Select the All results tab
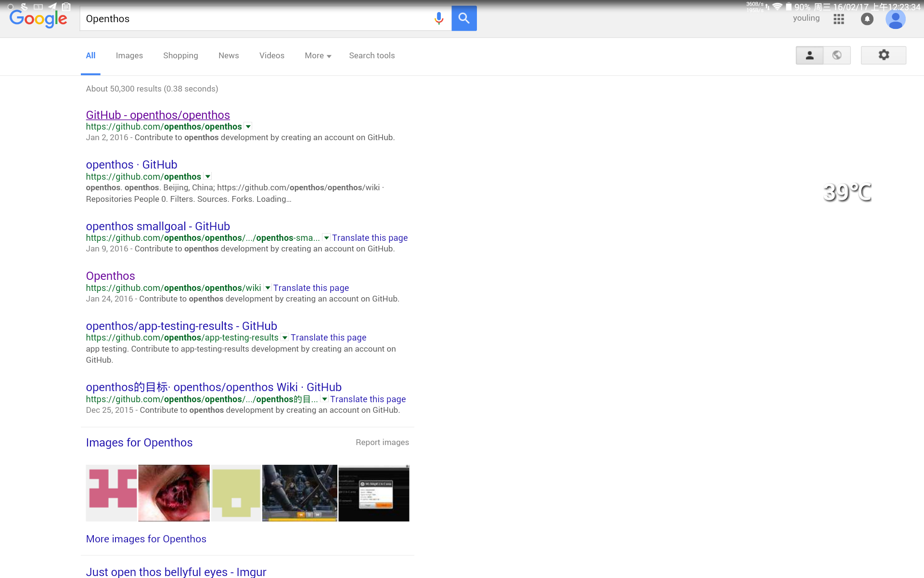Viewport: 924px width, 578px height. pos(90,55)
